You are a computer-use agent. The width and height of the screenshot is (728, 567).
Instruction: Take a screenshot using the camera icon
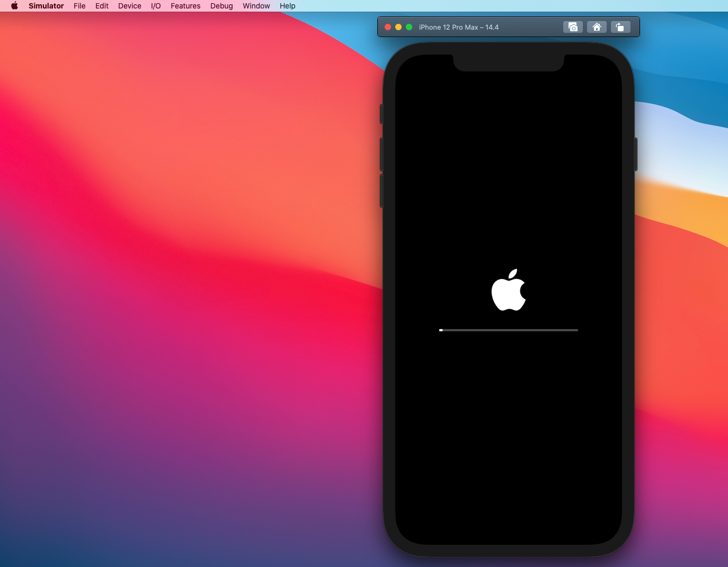pyautogui.click(x=573, y=27)
